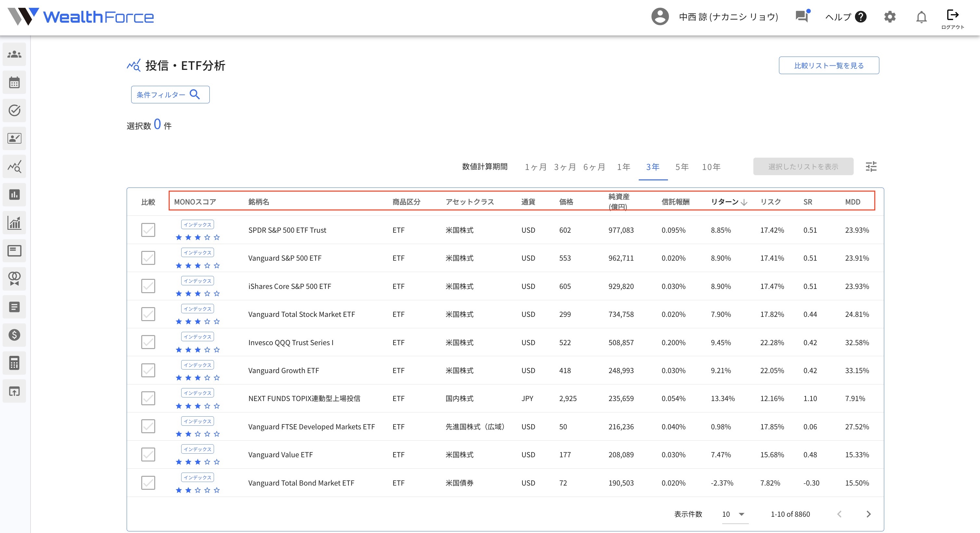Click the column settings tune icon
Screen dimensions: 980x533
click(871, 167)
